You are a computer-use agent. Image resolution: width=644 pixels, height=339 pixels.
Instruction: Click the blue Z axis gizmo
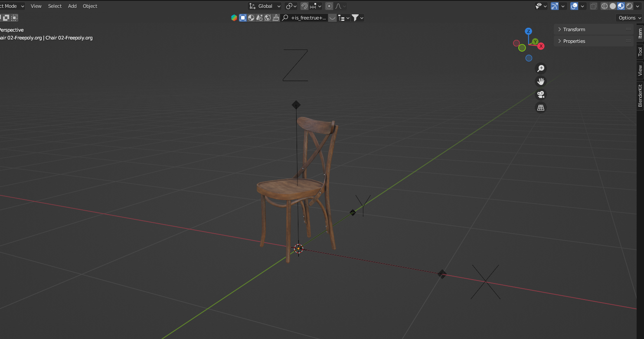pos(528,31)
